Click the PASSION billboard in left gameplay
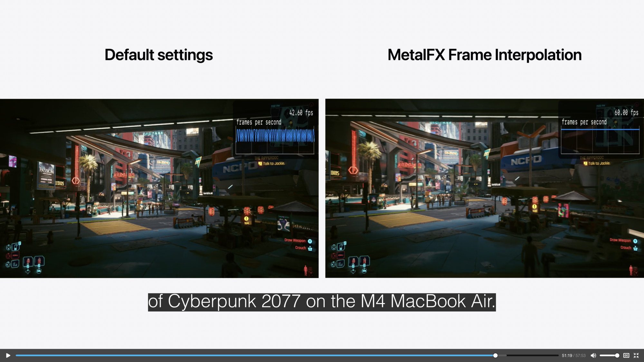 (46, 171)
